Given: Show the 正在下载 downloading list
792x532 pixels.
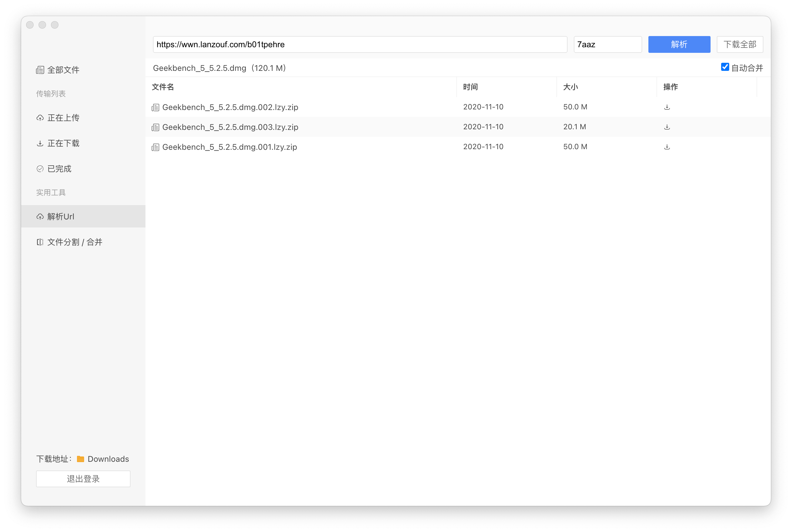Looking at the screenshot, I should (63, 143).
